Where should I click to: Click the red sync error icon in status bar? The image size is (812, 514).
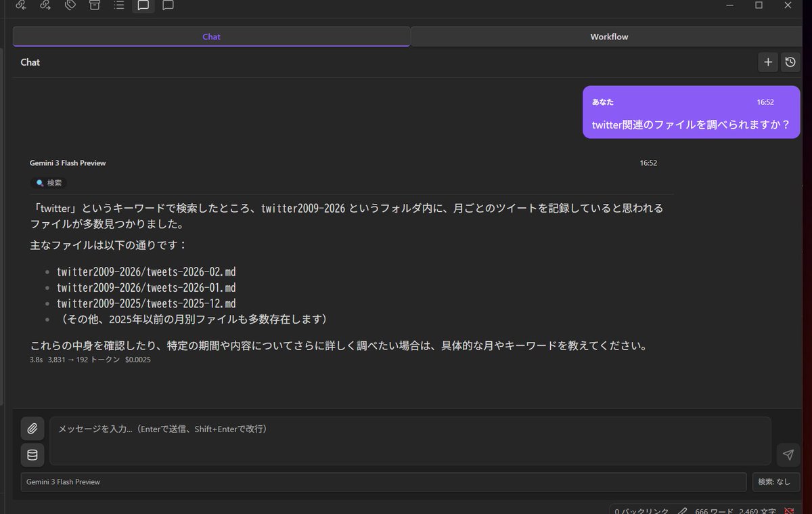pyautogui.click(x=789, y=511)
